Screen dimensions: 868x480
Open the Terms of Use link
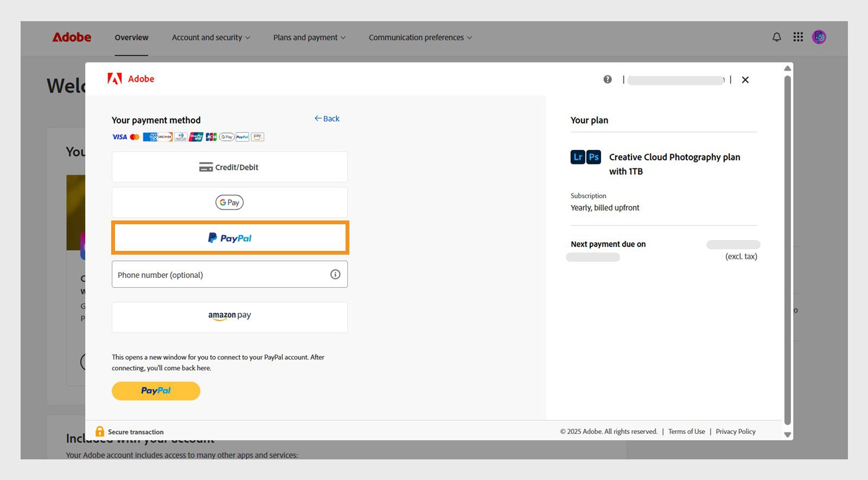pyautogui.click(x=687, y=432)
